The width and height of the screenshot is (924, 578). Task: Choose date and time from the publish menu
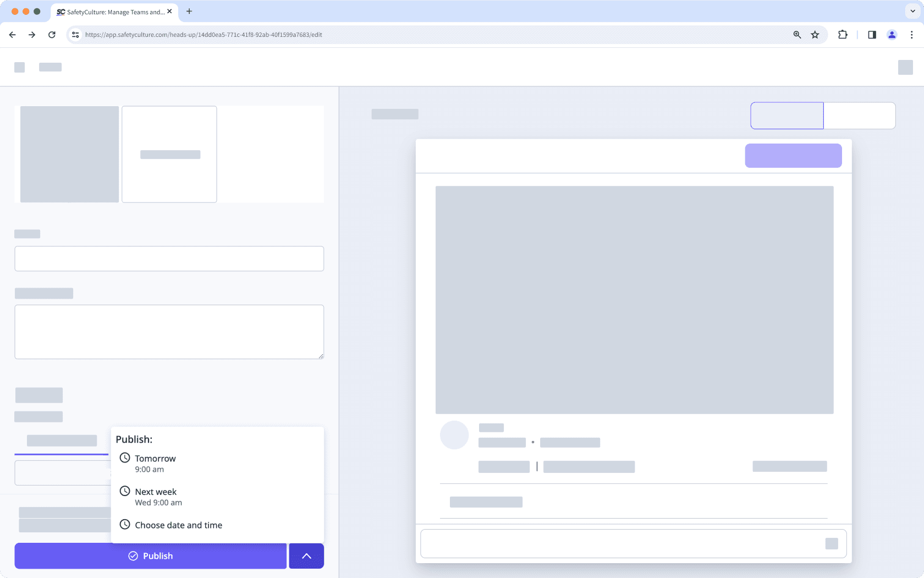(x=179, y=525)
